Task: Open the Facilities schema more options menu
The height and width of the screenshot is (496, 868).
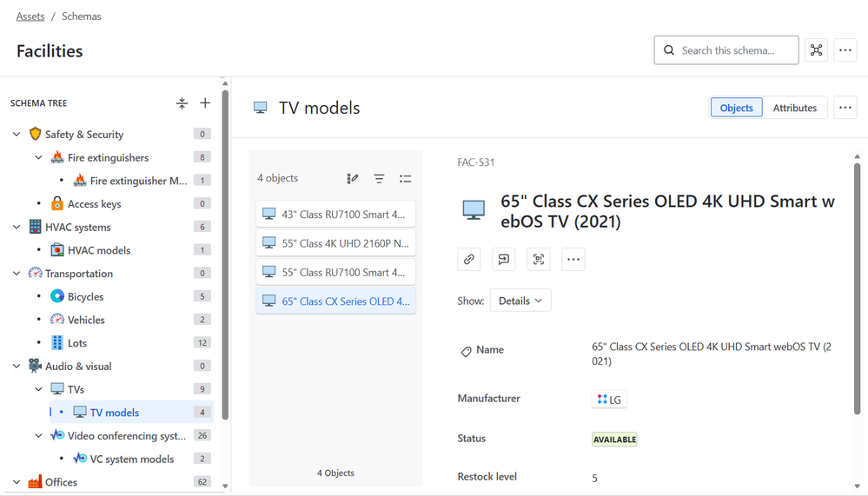Action: tap(845, 50)
